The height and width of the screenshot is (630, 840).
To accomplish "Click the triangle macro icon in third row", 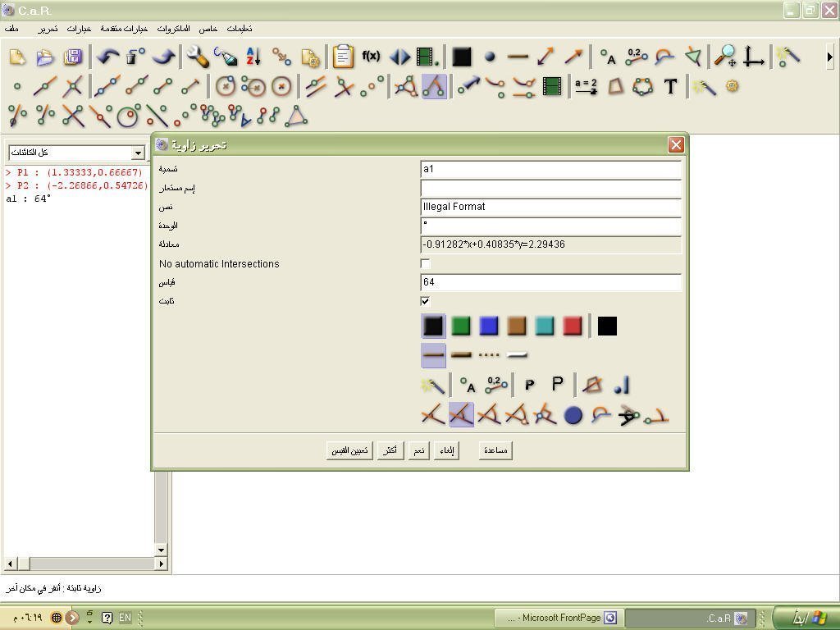I will point(296,116).
